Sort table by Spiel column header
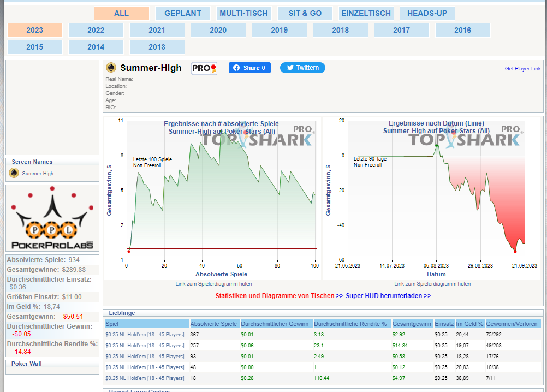The image size is (547, 392). coord(147,324)
